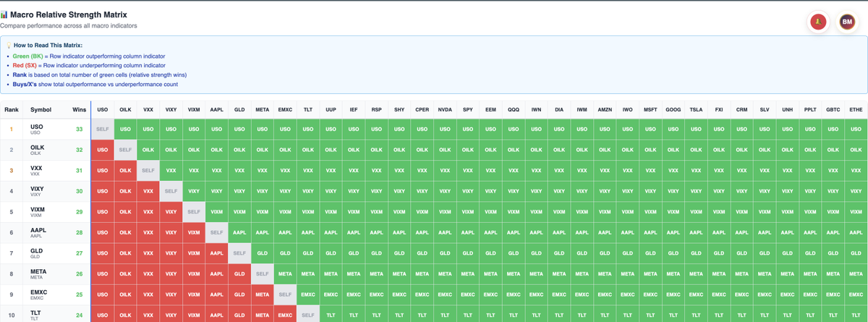
Task: Select the EEM column header
Action: pos(490,110)
